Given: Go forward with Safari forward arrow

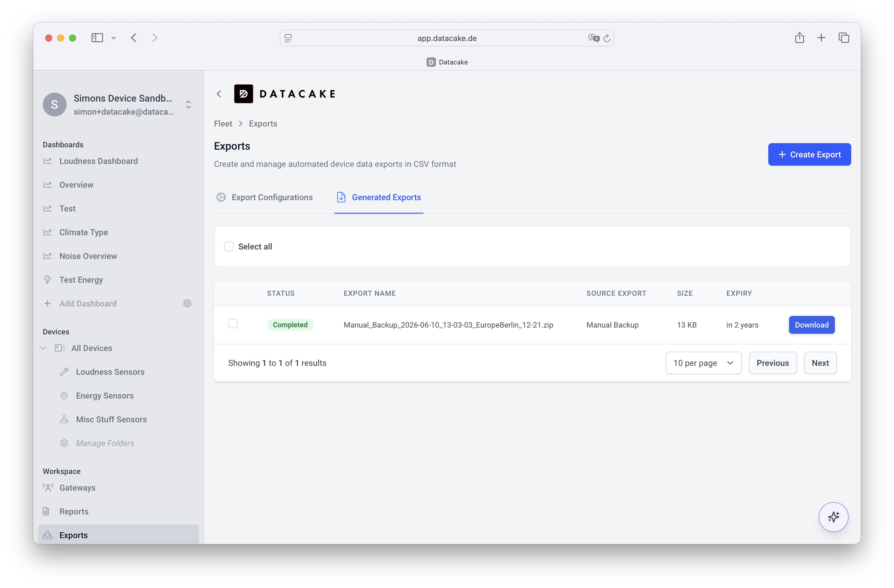Looking at the screenshot, I should [x=154, y=38].
